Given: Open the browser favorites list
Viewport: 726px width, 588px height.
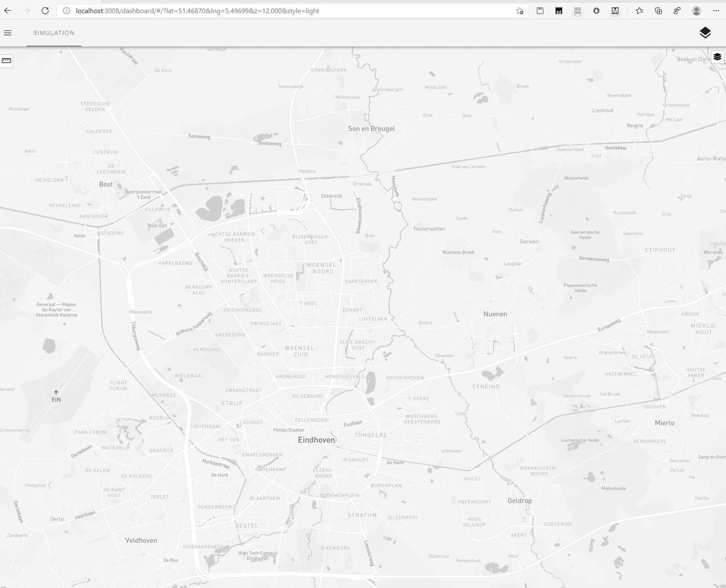Looking at the screenshot, I should click(x=639, y=11).
